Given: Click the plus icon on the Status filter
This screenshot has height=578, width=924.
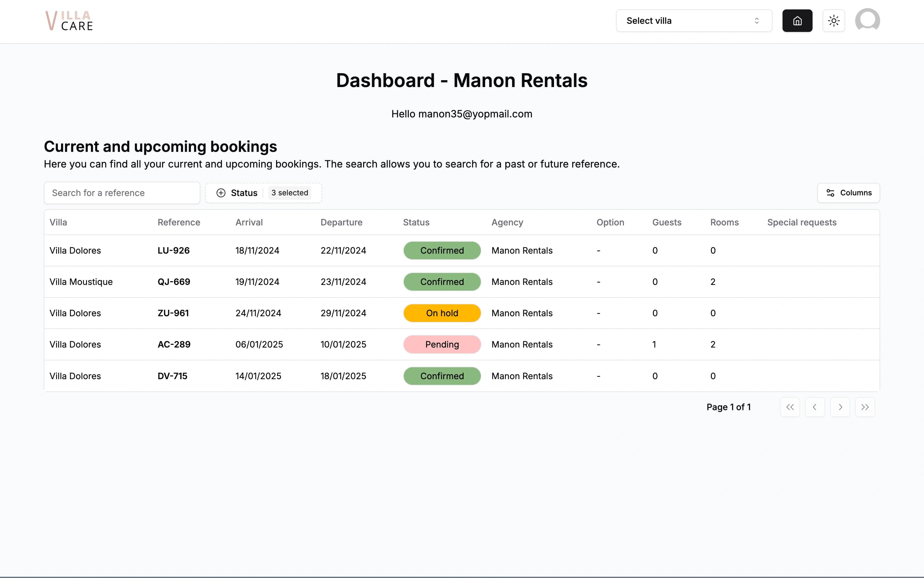Looking at the screenshot, I should [x=221, y=193].
